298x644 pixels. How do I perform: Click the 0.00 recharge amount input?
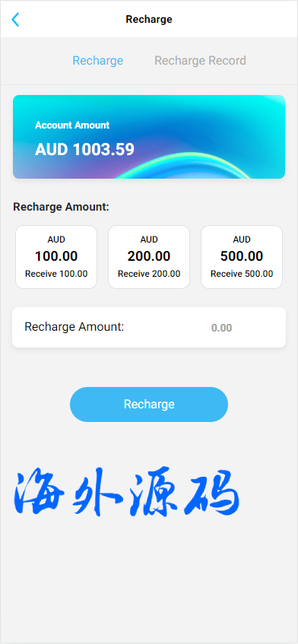pos(222,328)
